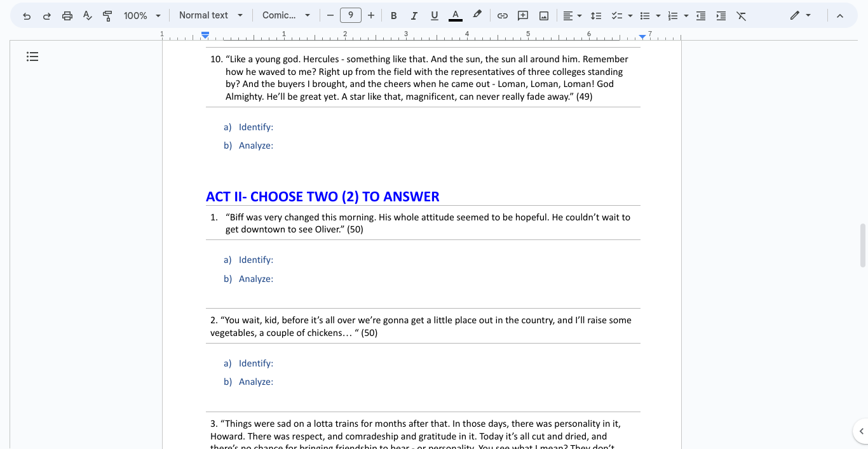Insert an image
Image resolution: width=868 pixels, height=449 pixels.
point(544,16)
